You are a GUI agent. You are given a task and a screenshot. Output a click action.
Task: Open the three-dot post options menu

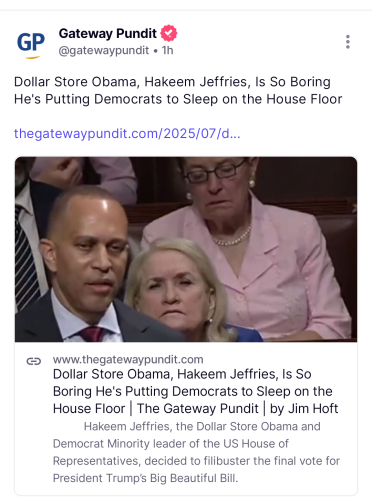[348, 42]
